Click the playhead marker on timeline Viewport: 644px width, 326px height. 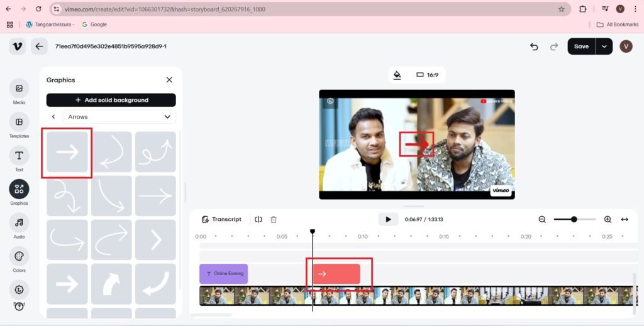tap(313, 232)
